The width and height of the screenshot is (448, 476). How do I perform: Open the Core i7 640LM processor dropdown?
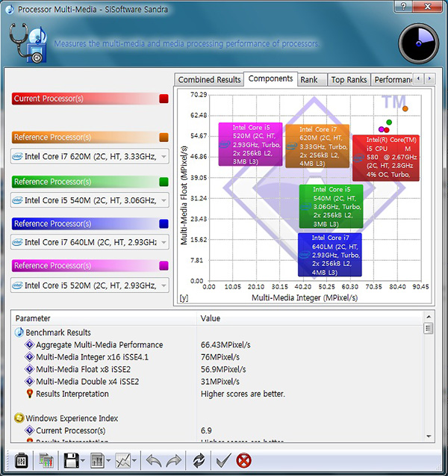pos(90,242)
